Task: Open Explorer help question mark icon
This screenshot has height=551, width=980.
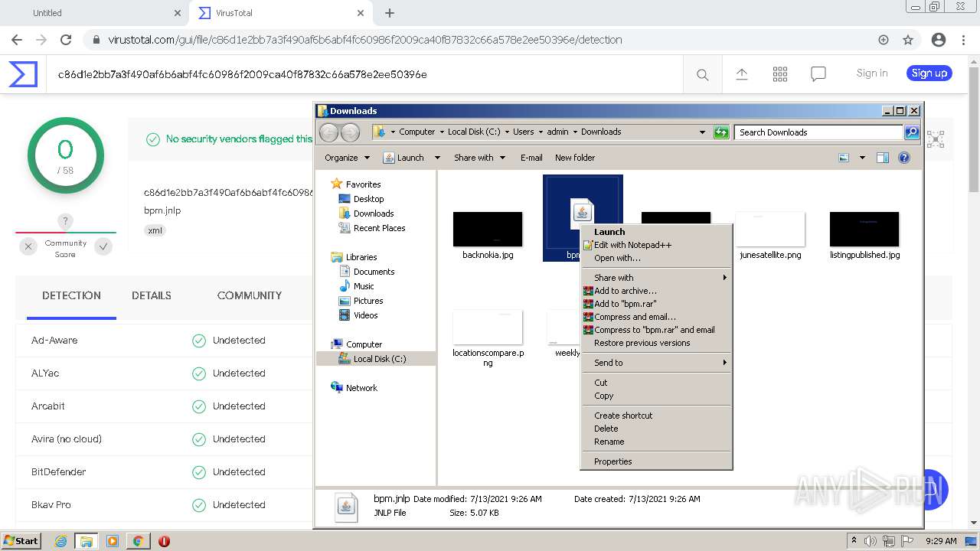Action: [x=904, y=158]
